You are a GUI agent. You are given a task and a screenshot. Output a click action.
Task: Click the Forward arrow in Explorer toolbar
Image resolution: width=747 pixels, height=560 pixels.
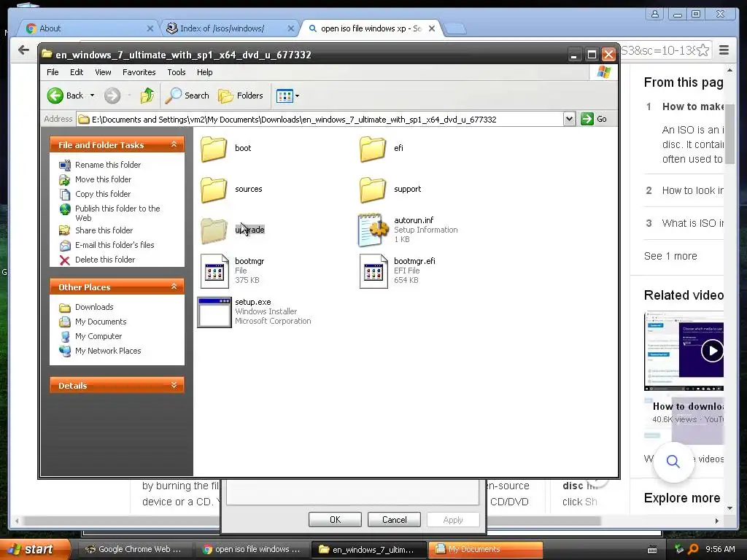point(112,96)
